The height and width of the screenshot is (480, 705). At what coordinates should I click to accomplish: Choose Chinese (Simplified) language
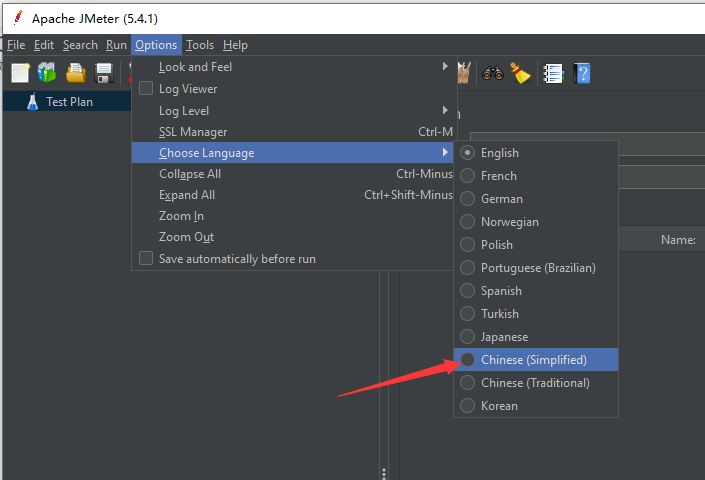535,360
